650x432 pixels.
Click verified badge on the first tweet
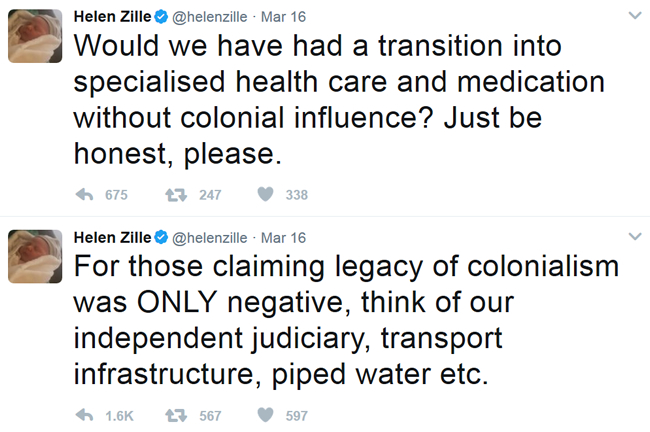tap(161, 17)
